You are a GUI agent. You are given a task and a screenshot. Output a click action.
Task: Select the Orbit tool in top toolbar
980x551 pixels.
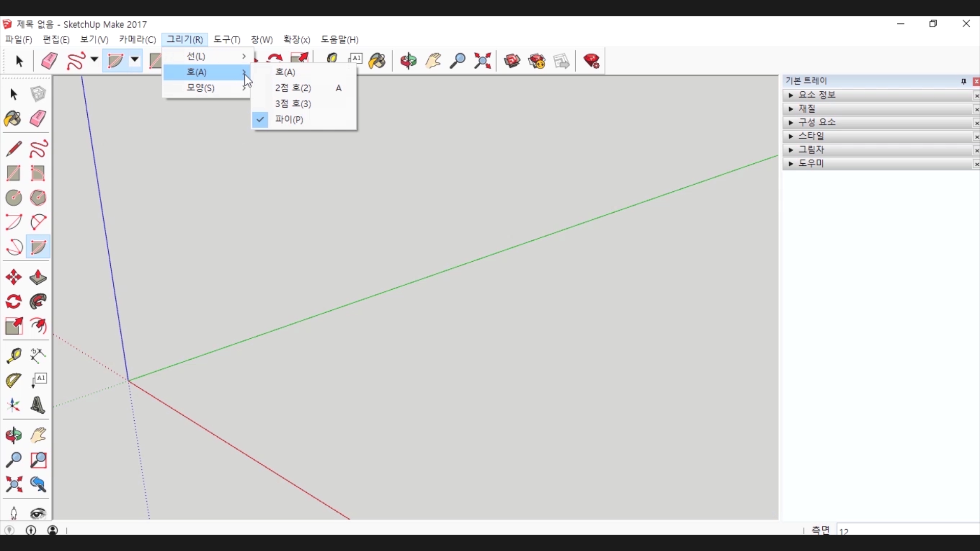(x=408, y=61)
